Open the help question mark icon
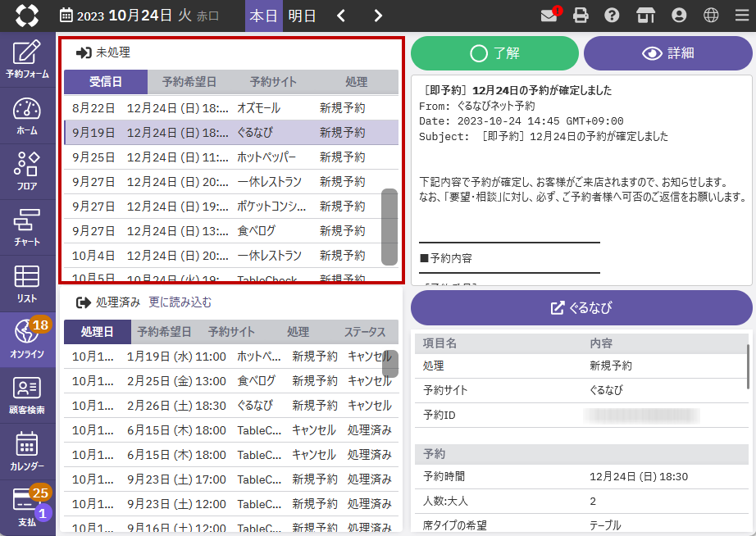Screen dimensions: 756x536 click(612, 16)
